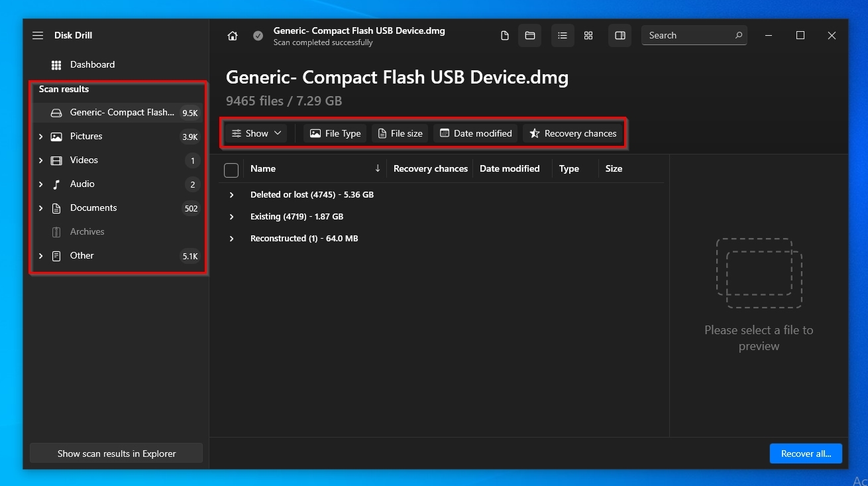Click the scan completed checkmark icon
The height and width of the screenshot is (486, 868).
(258, 36)
